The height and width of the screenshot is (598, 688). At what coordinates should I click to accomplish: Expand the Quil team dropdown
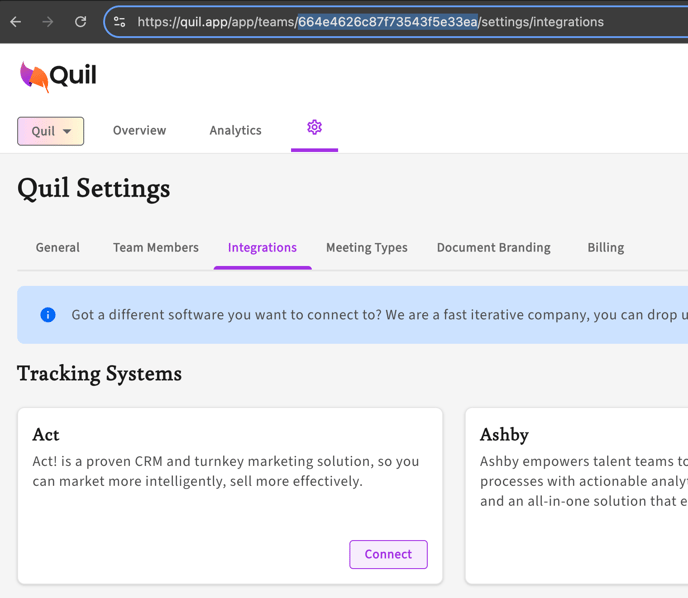click(x=50, y=131)
